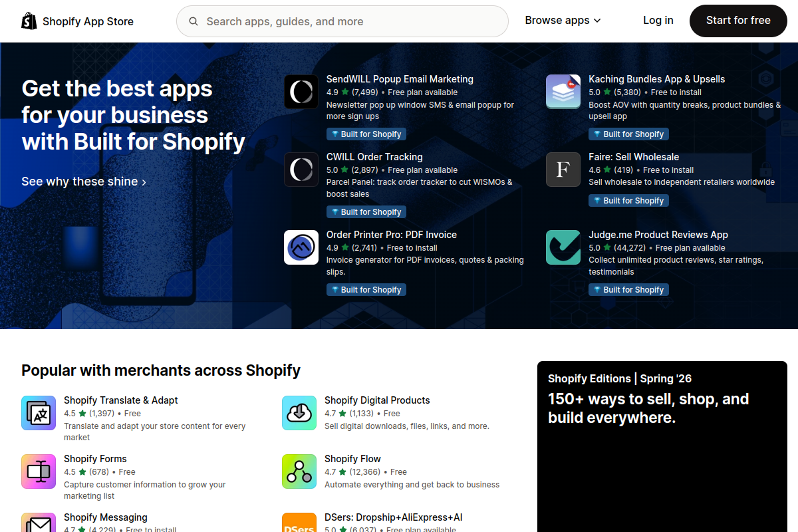Viewport: 798px width, 532px height.
Task: Click Shopify Editions Spring '26 banner
Action: point(662,446)
